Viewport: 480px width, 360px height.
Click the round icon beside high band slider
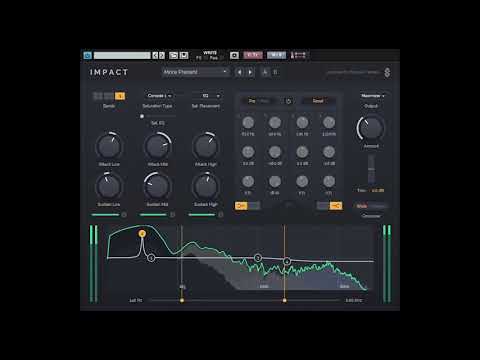click(x=221, y=215)
